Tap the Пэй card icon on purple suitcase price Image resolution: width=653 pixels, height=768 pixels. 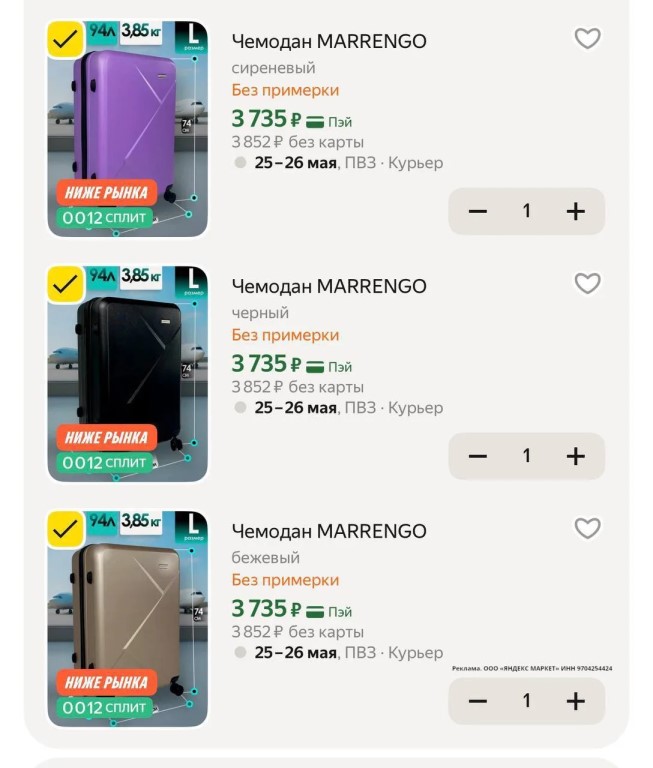click(316, 122)
